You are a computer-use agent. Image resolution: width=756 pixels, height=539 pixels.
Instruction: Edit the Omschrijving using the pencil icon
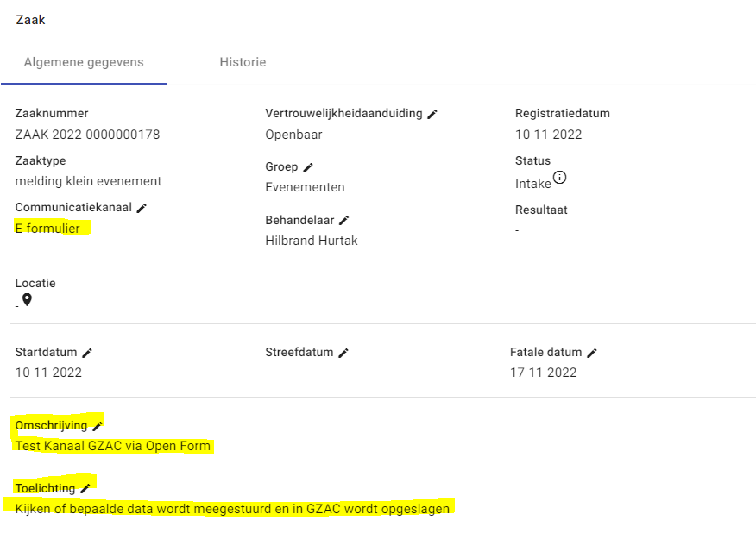98,423
